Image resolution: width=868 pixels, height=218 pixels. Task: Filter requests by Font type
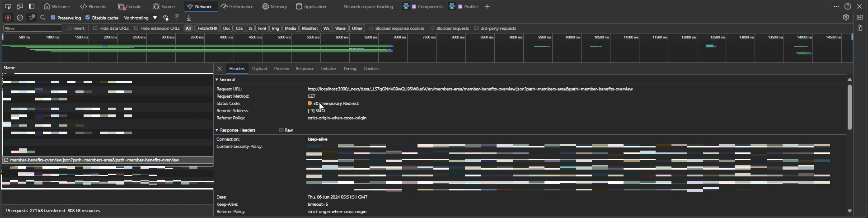click(x=262, y=28)
